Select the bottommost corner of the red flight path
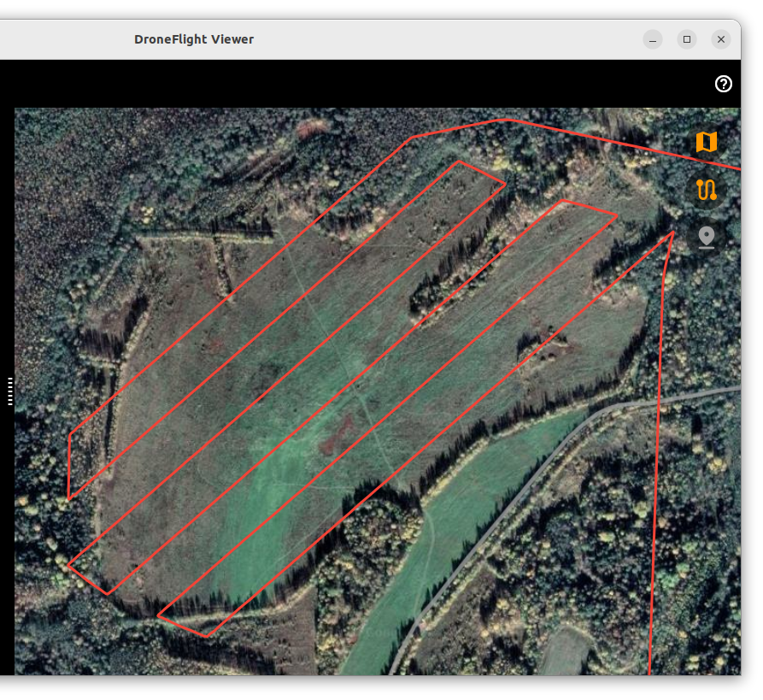 tap(206, 636)
